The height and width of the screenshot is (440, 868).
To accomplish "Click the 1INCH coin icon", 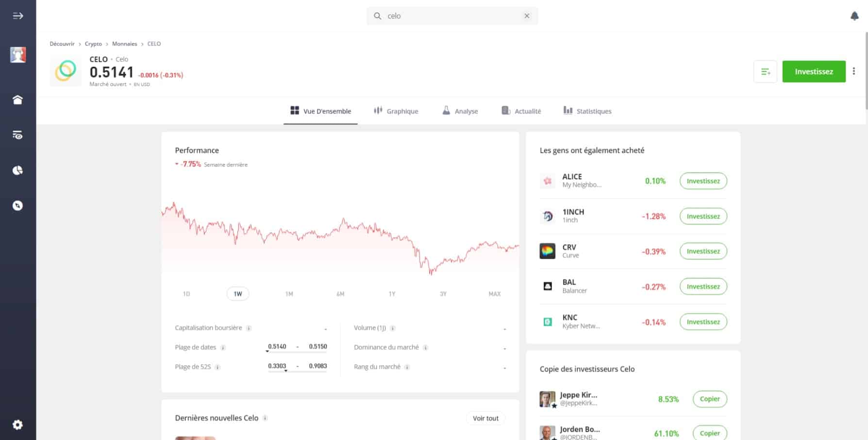I will click(548, 216).
